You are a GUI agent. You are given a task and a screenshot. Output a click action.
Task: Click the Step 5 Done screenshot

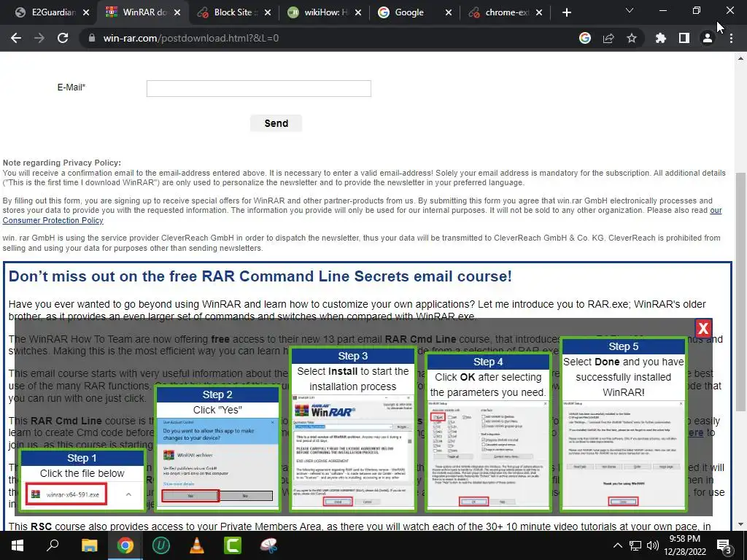(x=623, y=455)
